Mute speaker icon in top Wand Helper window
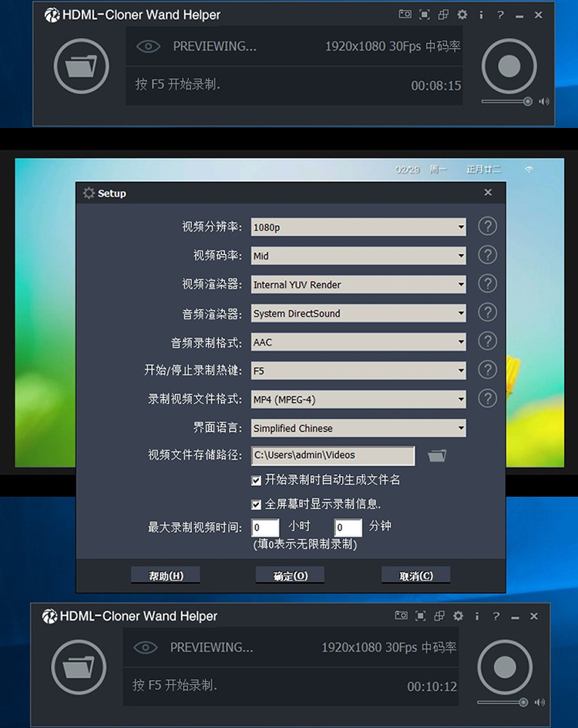This screenshot has height=728, width=578. 544,101
